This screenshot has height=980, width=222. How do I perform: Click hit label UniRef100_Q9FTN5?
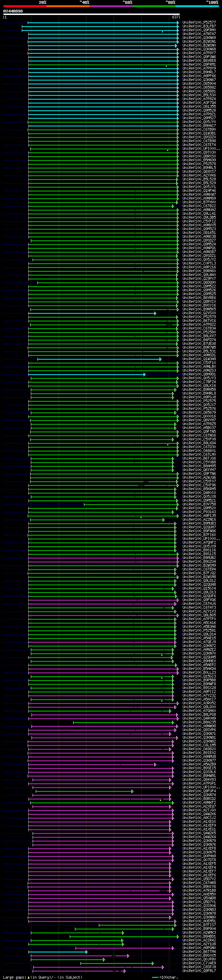point(199,432)
